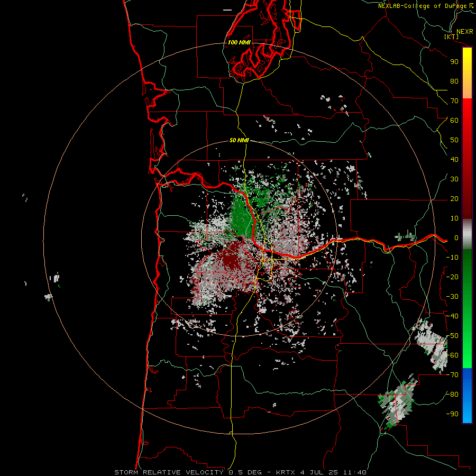Select the 60 value on velocity scale
This screenshot has width=476, height=476.
coord(454,121)
